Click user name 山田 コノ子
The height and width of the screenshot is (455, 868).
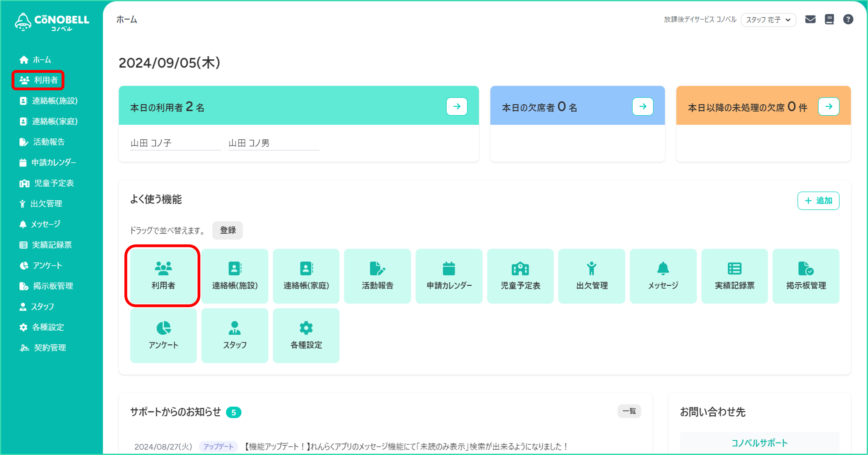151,143
